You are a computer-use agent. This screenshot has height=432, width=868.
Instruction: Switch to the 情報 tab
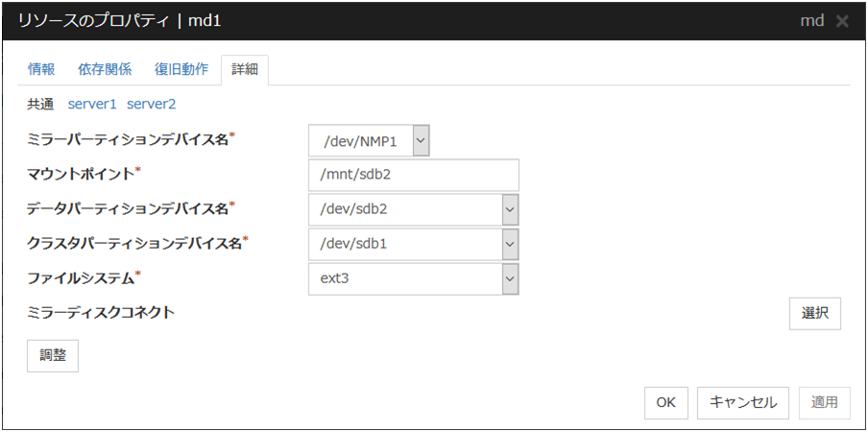[41, 69]
